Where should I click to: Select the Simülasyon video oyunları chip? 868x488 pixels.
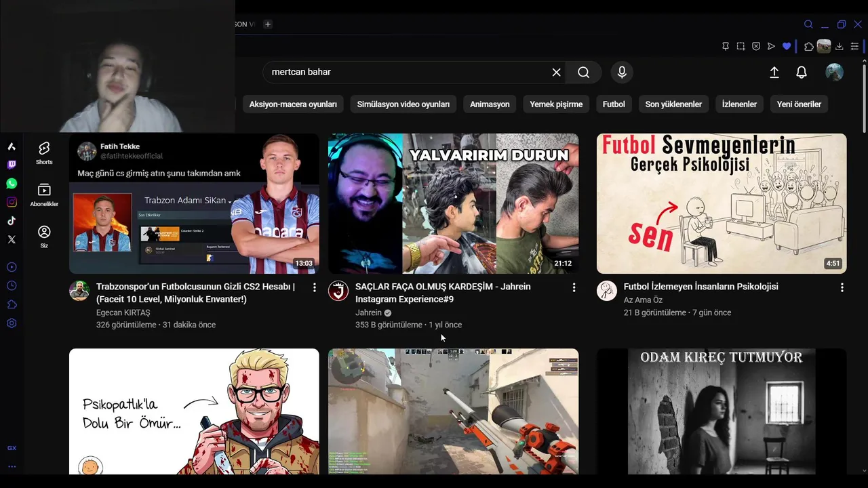pyautogui.click(x=403, y=104)
